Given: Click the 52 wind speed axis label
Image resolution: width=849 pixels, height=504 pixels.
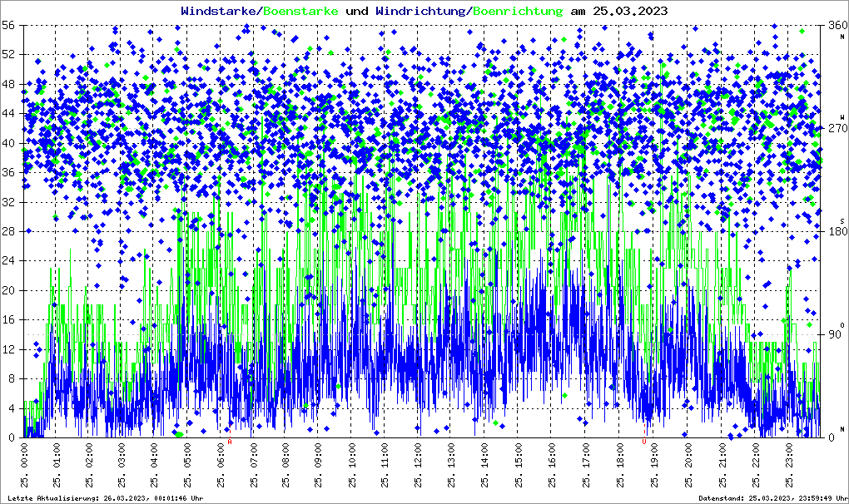Looking at the screenshot, I should coord(8,55).
